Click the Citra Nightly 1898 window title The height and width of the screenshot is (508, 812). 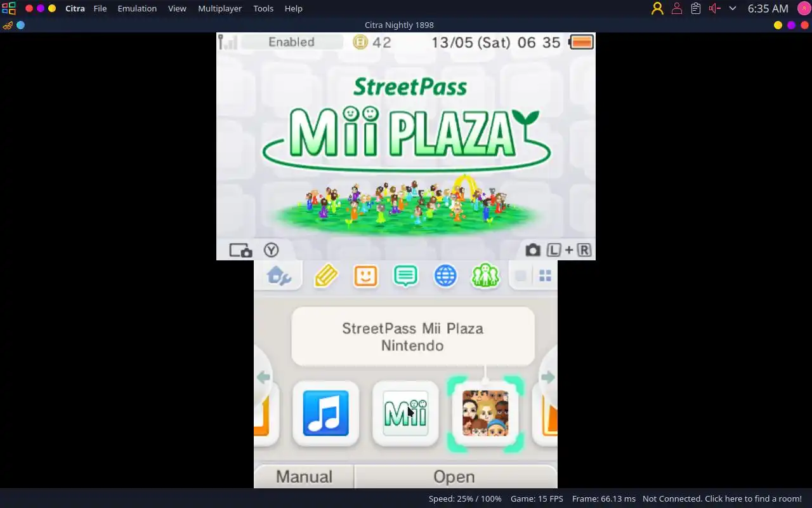click(399, 25)
